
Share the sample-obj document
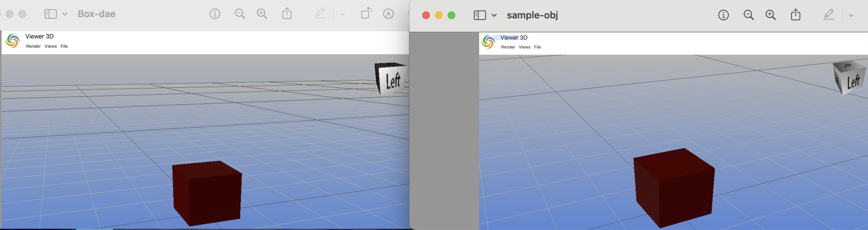(x=796, y=15)
